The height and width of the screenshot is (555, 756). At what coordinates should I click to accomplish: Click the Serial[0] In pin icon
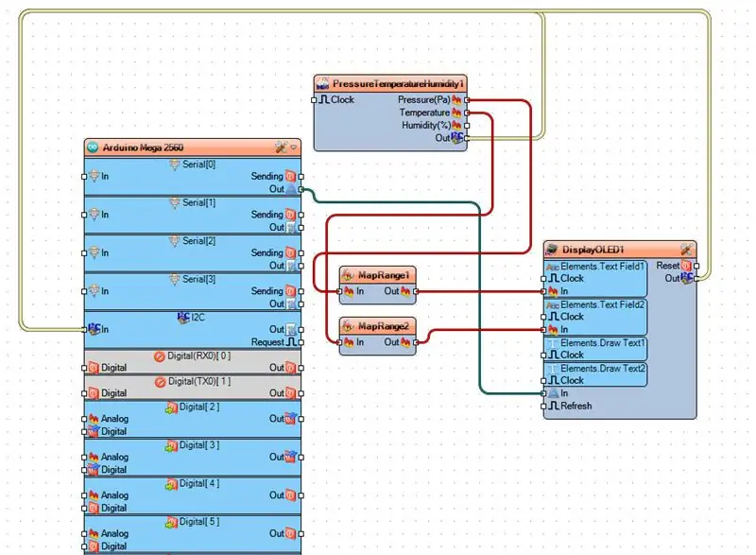coord(94,176)
